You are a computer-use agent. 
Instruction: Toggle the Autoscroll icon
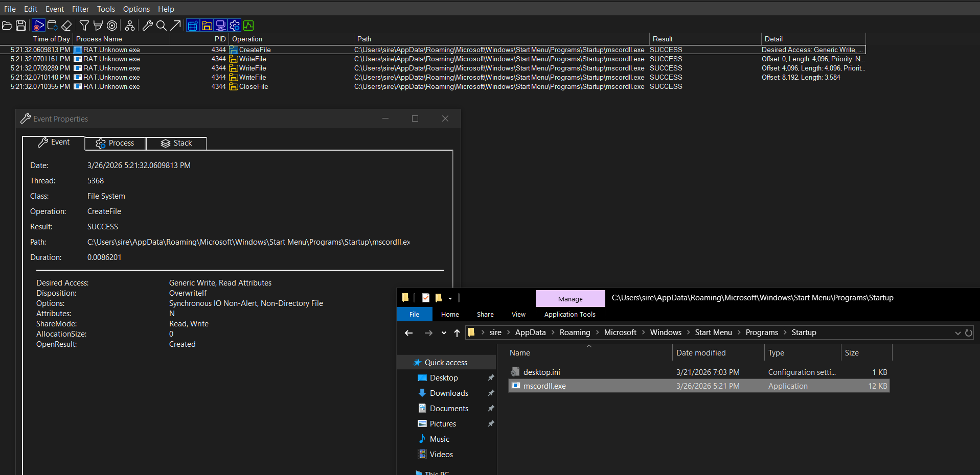pyautogui.click(x=52, y=26)
